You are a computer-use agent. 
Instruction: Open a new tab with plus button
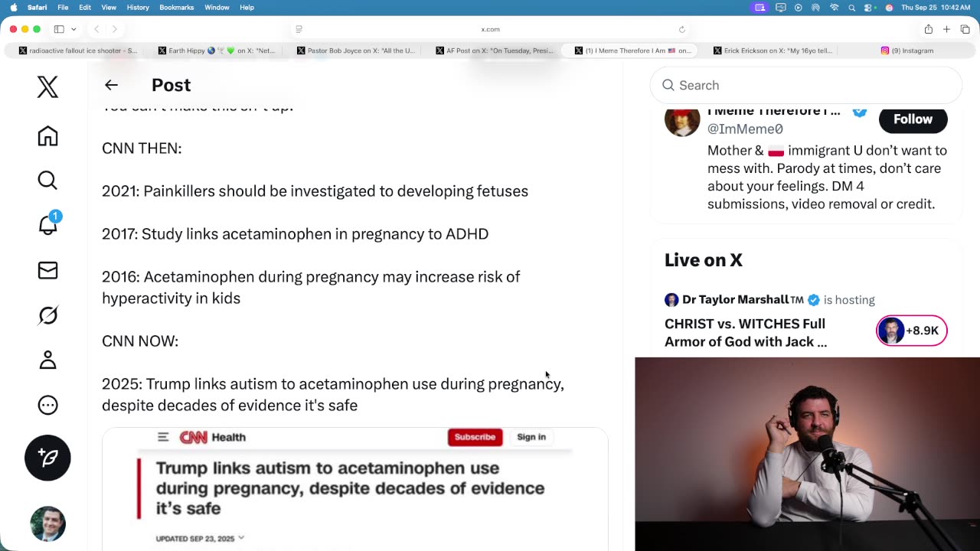(x=946, y=29)
